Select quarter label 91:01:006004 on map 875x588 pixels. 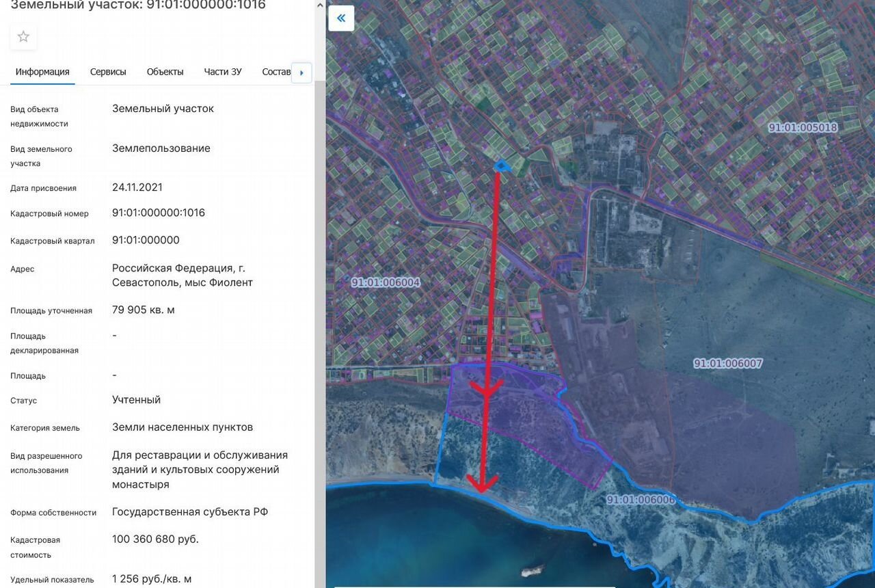(386, 282)
